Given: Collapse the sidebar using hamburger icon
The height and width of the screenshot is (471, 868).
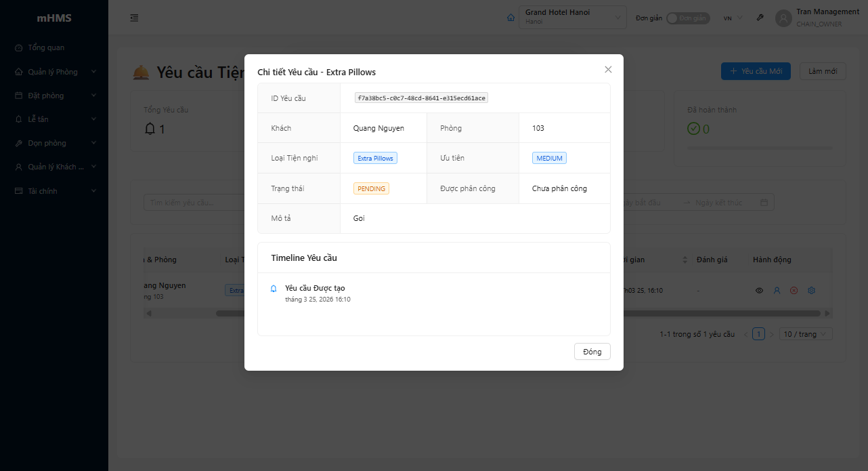Looking at the screenshot, I should coord(134,18).
